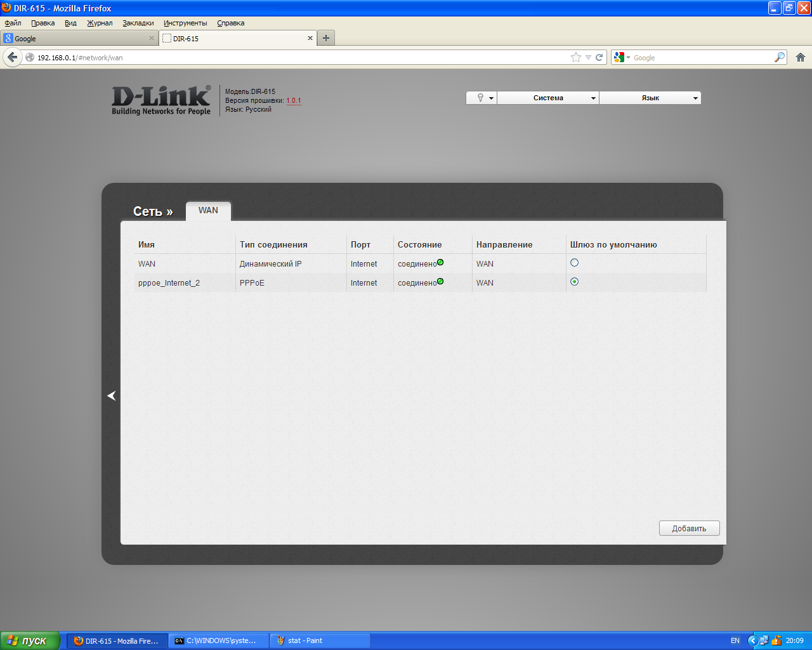Click the search magnifier icon
The height and width of the screenshot is (650, 812).
pyautogui.click(x=780, y=57)
